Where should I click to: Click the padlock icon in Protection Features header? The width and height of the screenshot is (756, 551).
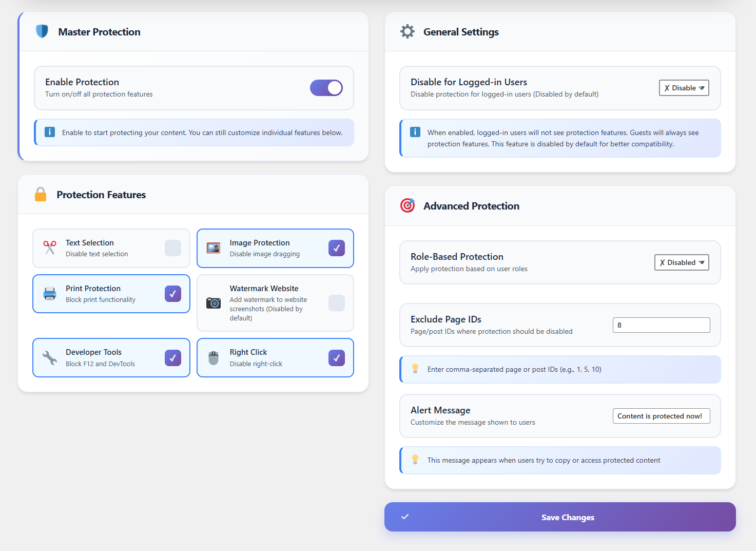41,195
